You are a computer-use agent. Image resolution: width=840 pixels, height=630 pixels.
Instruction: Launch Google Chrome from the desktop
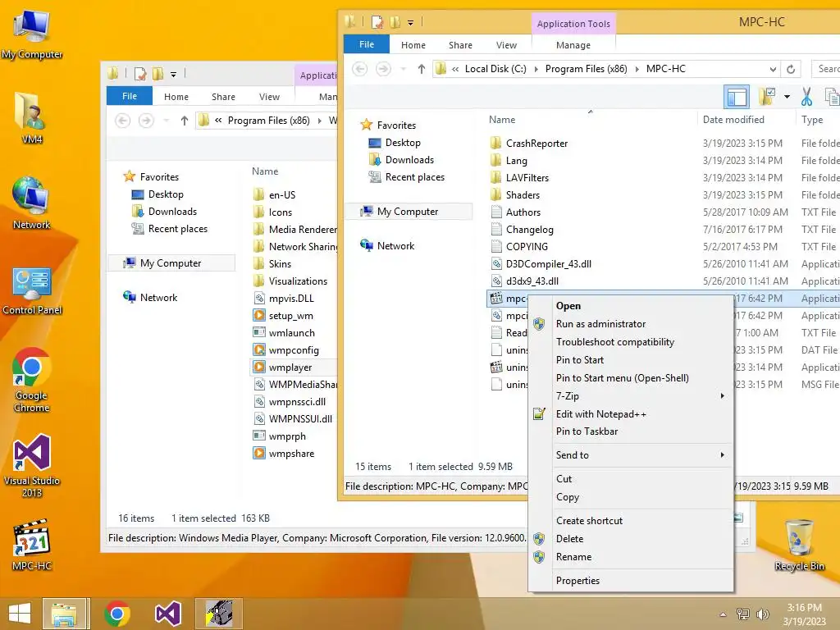pos(32,379)
